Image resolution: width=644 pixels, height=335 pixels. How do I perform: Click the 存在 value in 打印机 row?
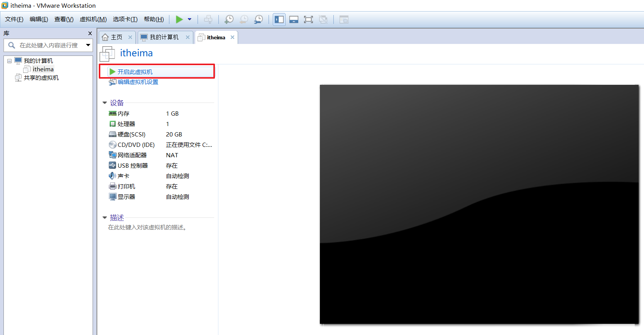coord(172,187)
